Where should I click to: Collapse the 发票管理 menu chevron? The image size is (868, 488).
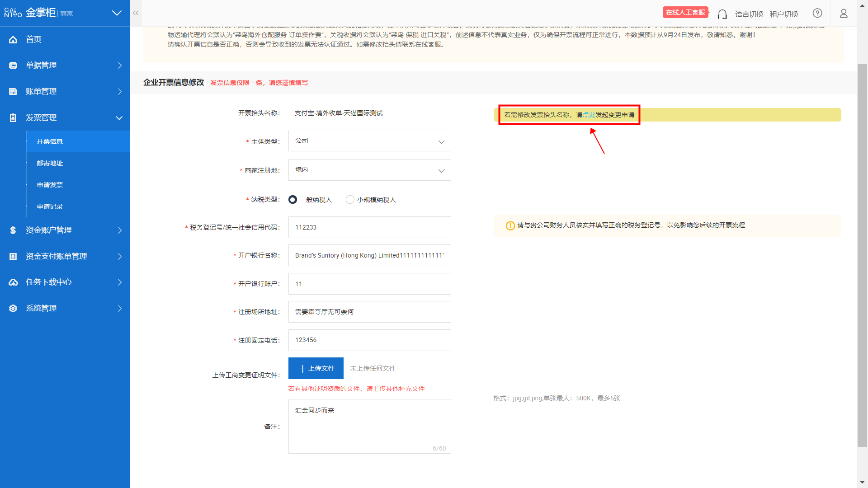click(119, 118)
